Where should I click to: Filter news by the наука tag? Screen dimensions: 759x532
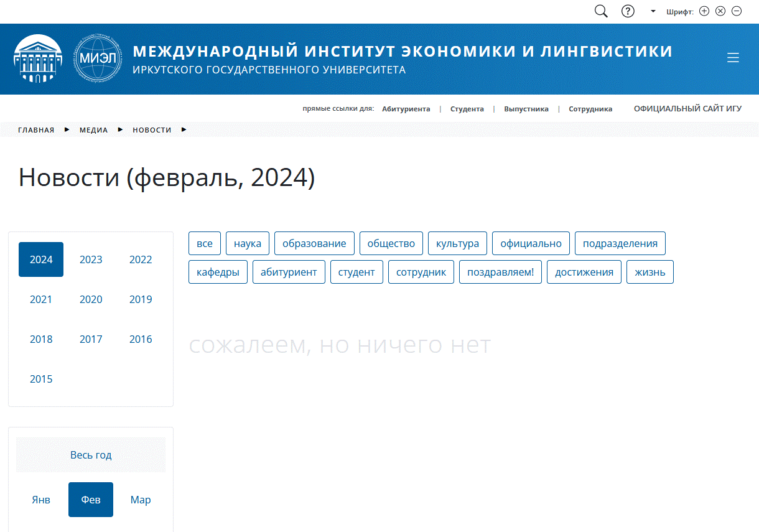(x=248, y=243)
